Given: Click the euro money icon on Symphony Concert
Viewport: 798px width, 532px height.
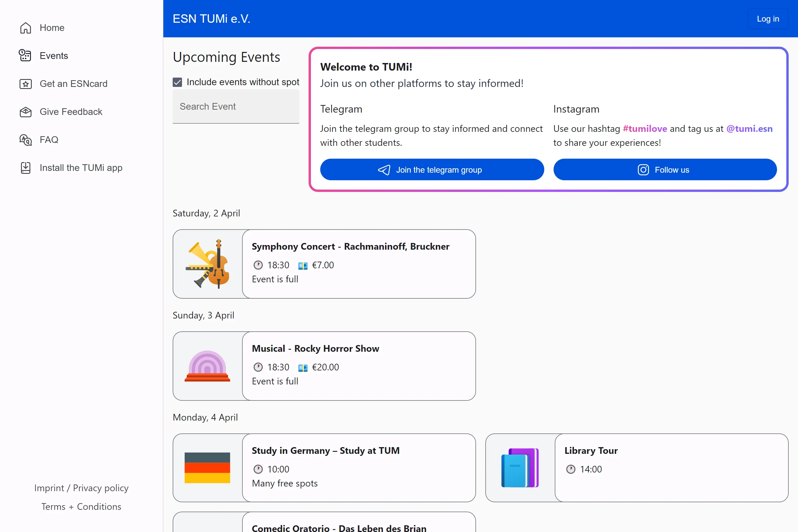Looking at the screenshot, I should pos(303,265).
